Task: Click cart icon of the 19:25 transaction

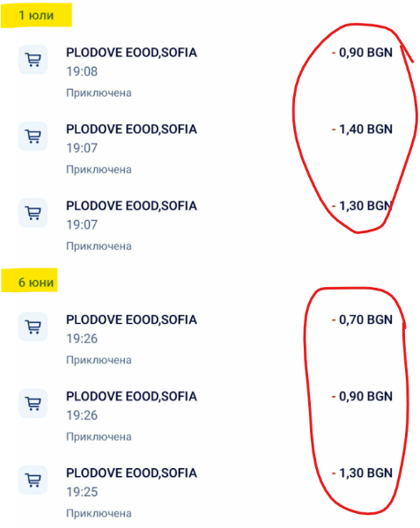Action: [x=33, y=480]
